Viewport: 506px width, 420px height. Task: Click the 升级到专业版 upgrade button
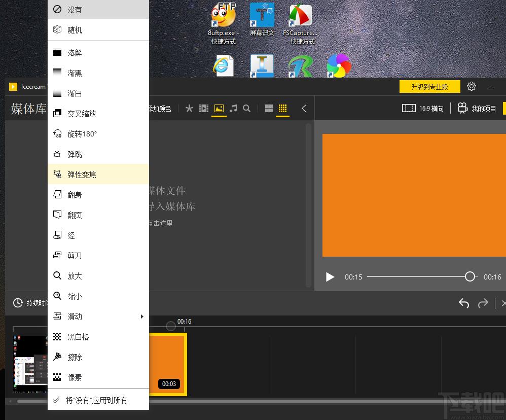429,87
